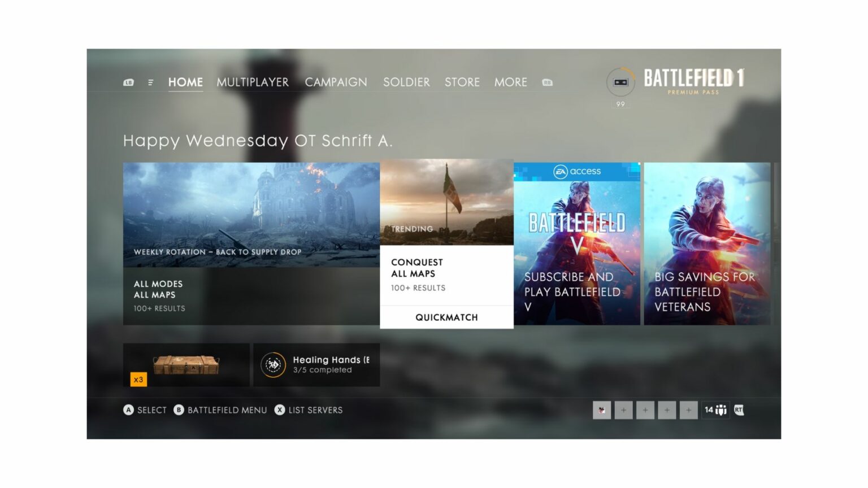This screenshot has height=488, width=868.
Task: Open the More tab
Action: 510,82
